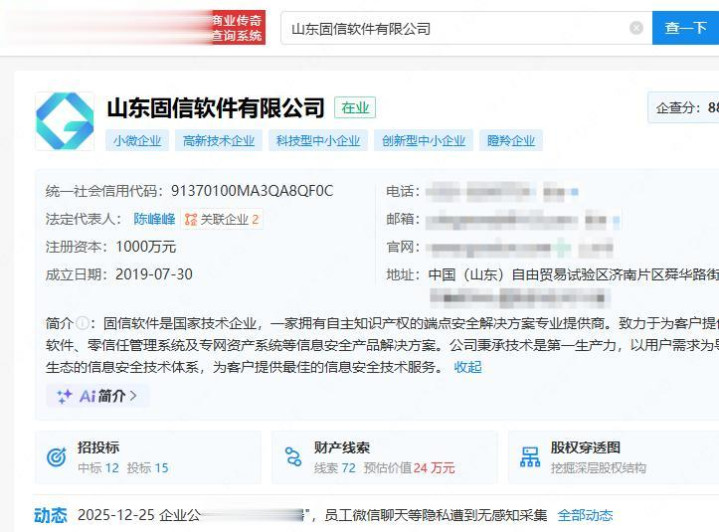Click the Ai sparkle icon
This screenshot has height=532, width=719.
point(64,396)
